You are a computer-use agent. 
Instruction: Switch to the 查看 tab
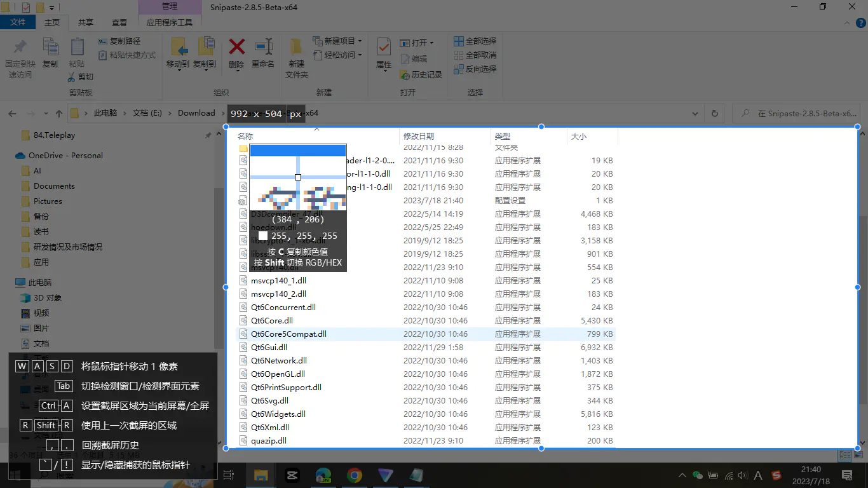coord(119,22)
